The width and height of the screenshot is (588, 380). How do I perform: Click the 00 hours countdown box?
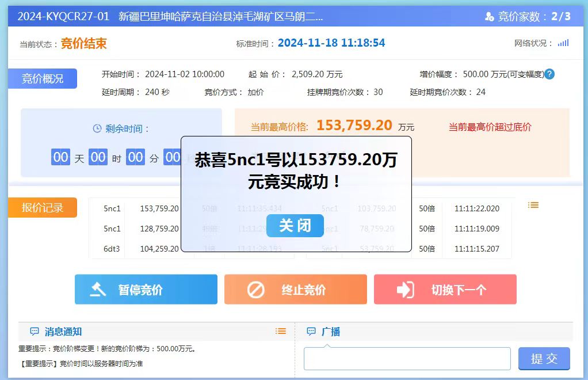point(98,157)
